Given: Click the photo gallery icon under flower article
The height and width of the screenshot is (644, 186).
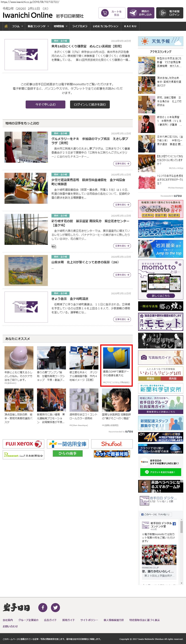Looking at the screenshot, I should (x=54, y=246).
